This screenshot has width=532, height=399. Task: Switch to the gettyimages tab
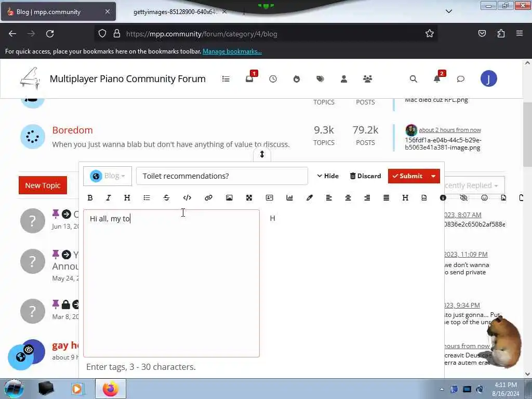click(176, 12)
